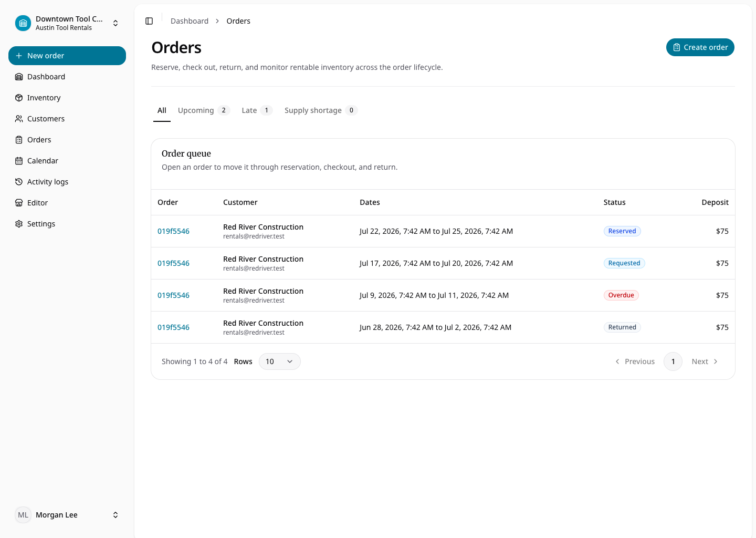Image resolution: width=756 pixels, height=538 pixels.
Task: Click the Downtown Tool workspace logo icon
Action: pos(23,23)
